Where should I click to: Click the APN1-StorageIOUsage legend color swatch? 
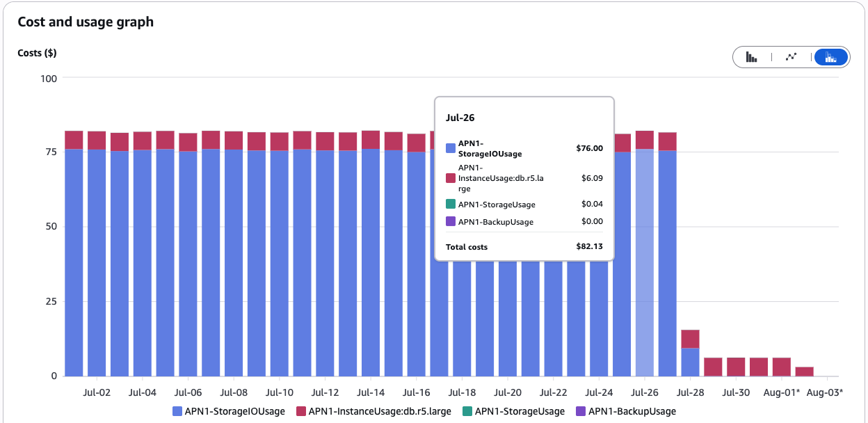pyautogui.click(x=177, y=411)
